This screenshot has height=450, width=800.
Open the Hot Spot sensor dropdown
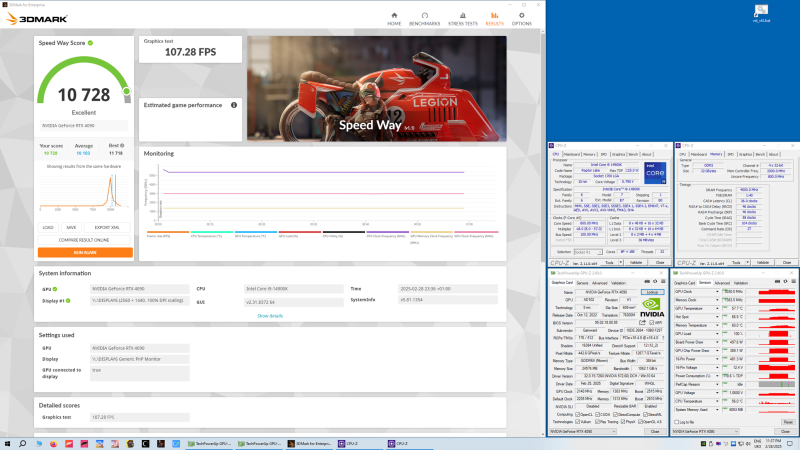(717, 317)
